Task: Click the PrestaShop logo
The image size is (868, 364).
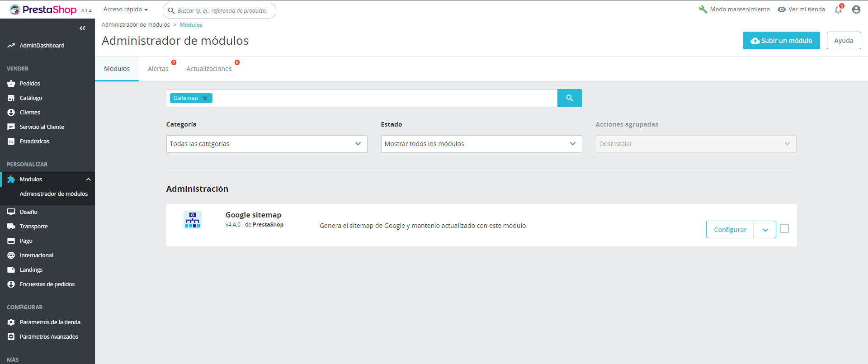Action: [x=43, y=9]
